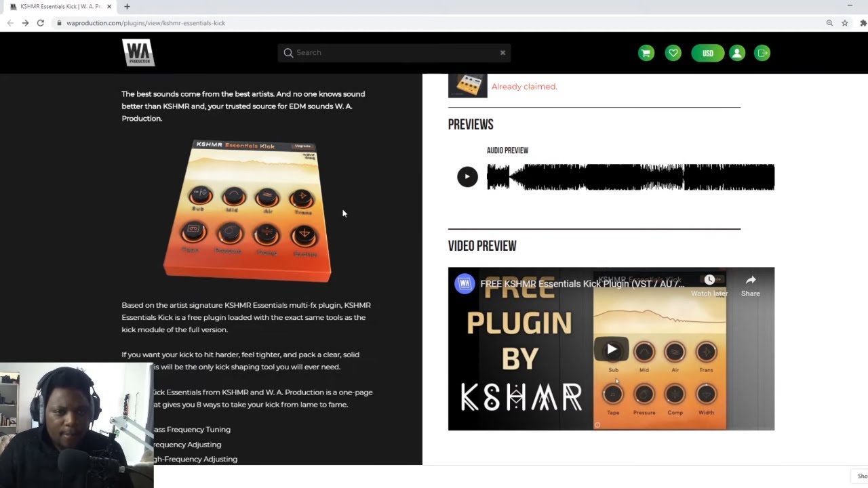Seek within the audio waveform
Viewport: 868px width, 488px height.
pos(631,177)
